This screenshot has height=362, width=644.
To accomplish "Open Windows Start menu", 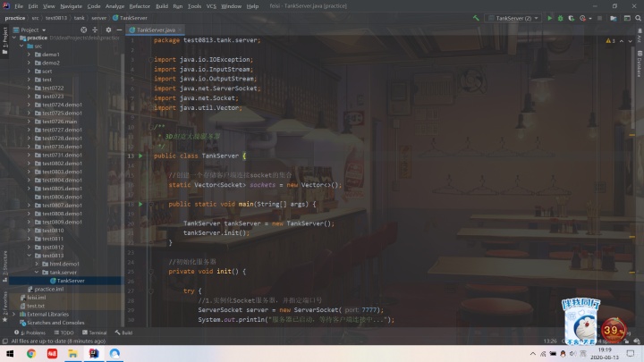I will [10, 353].
